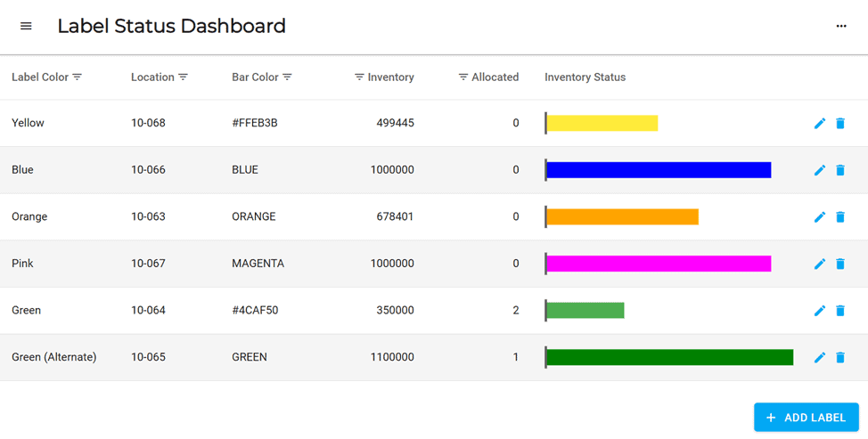This screenshot has height=439, width=868.
Task: Delete the Orange label entry
Action: coord(840,217)
